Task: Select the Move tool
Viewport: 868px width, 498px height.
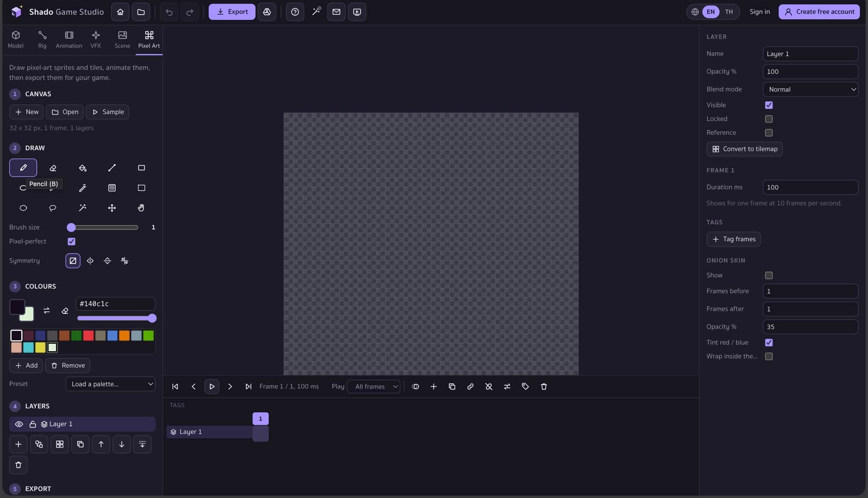Action: [x=112, y=208]
